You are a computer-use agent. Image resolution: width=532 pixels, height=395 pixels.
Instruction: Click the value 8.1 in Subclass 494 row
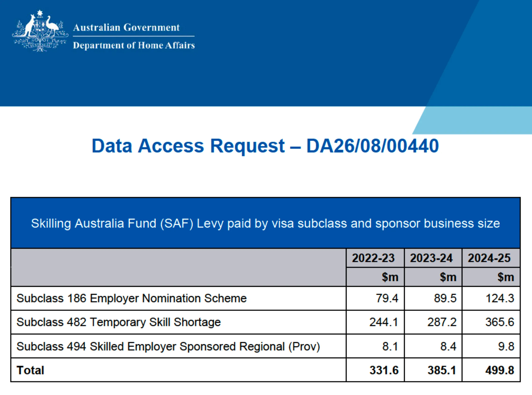(390, 346)
